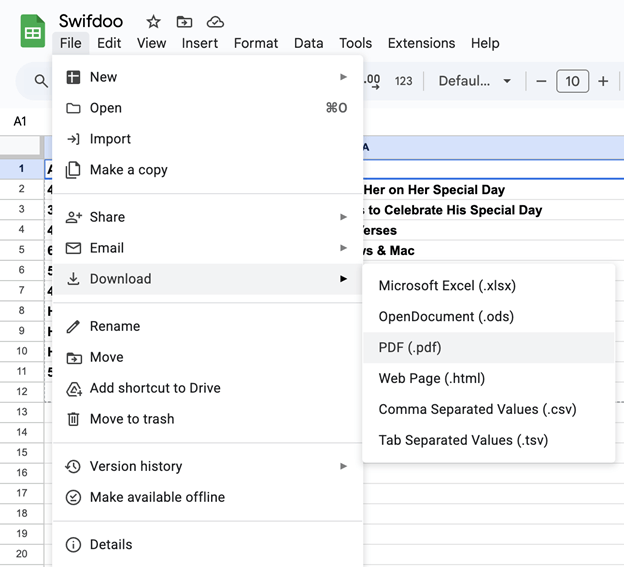Choose Add shortcut to Drive
The image size is (624, 567).
(x=207, y=388)
